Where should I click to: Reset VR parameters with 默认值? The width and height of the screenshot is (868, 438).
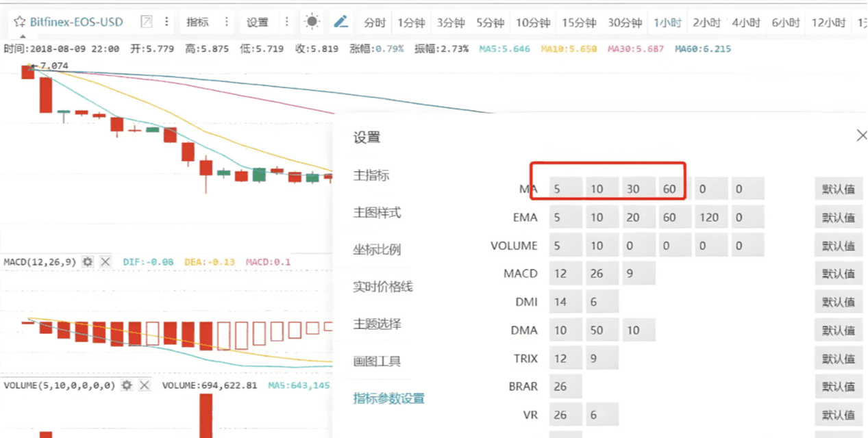[x=839, y=414]
